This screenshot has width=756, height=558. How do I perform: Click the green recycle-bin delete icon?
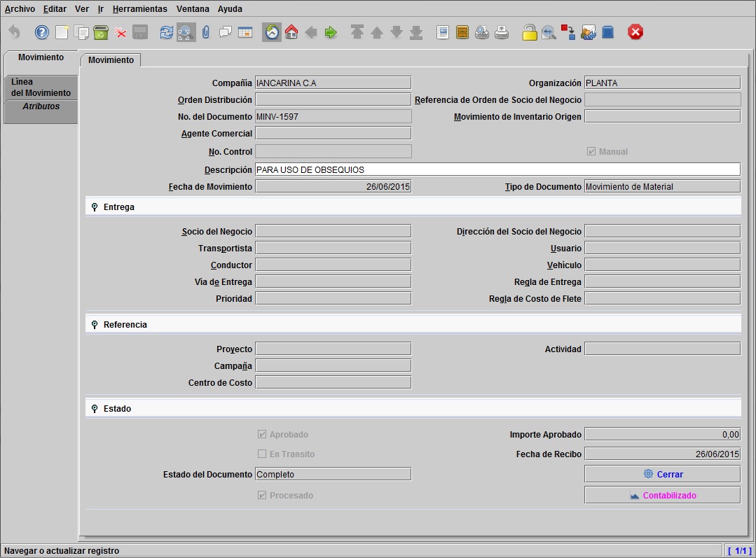pos(101,32)
